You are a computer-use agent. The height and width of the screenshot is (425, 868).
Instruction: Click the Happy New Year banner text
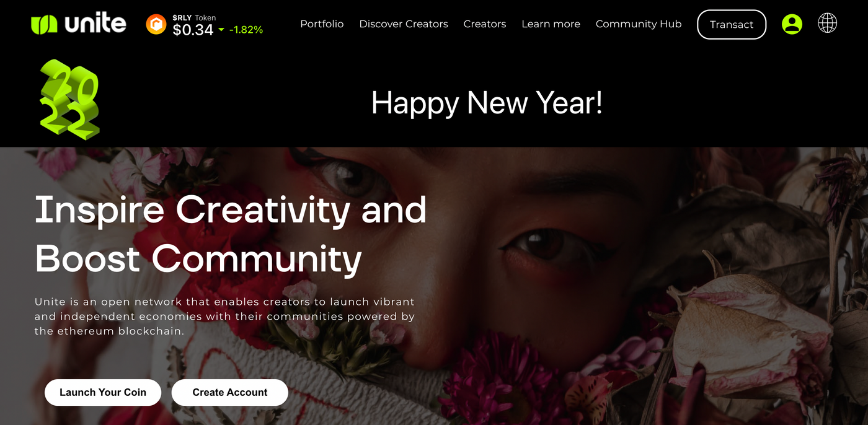click(487, 103)
